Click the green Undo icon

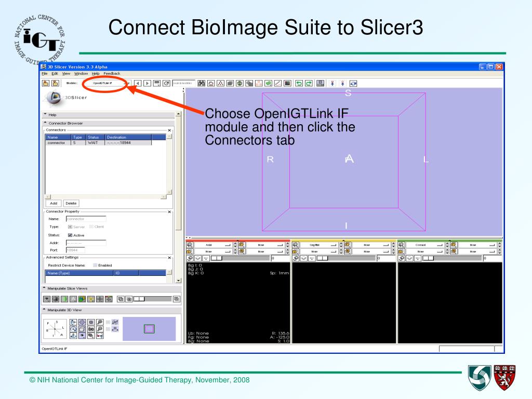(299, 83)
